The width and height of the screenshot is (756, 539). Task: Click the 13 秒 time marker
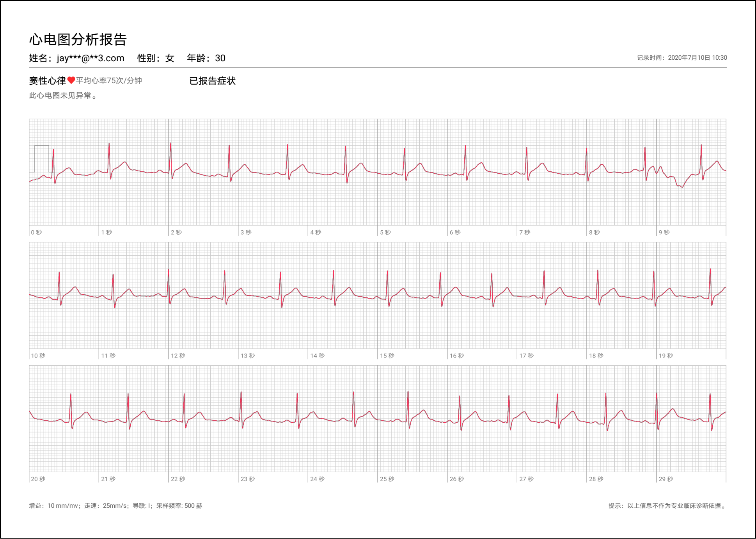pyautogui.click(x=248, y=356)
